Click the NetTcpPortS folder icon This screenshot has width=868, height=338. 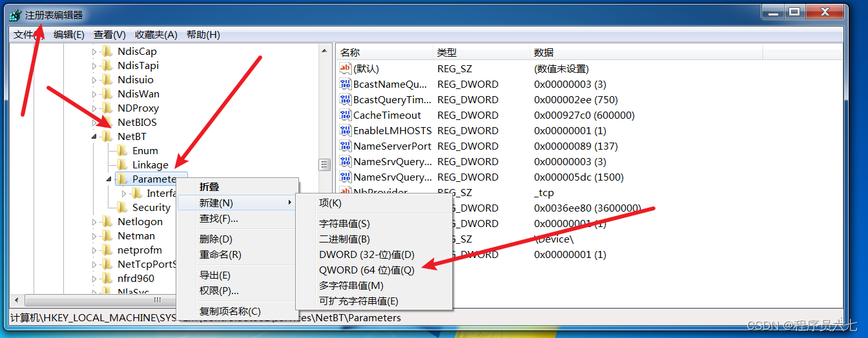point(107,264)
